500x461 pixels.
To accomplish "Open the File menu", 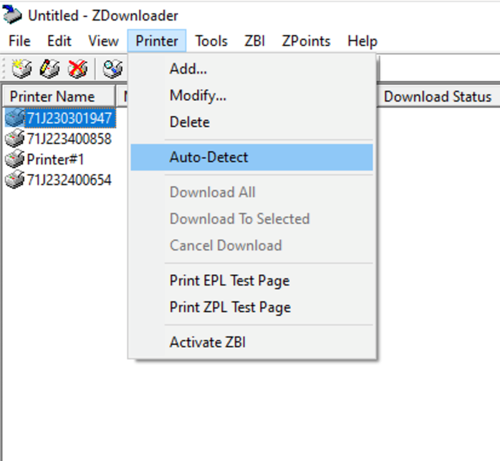I will tap(19, 41).
